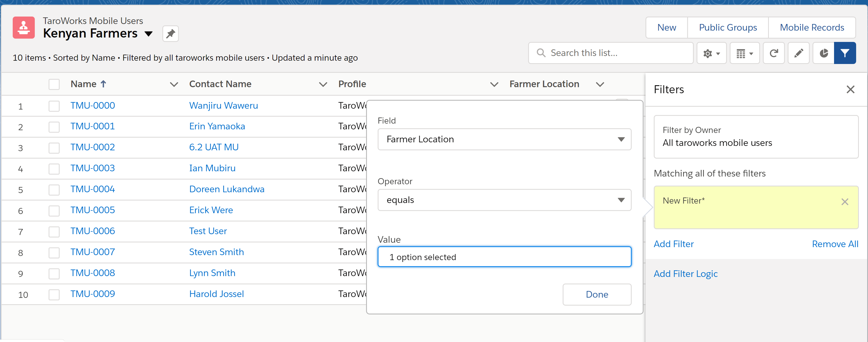The width and height of the screenshot is (868, 342).
Task: Open the Profile column actions chevron
Action: [x=494, y=84]
